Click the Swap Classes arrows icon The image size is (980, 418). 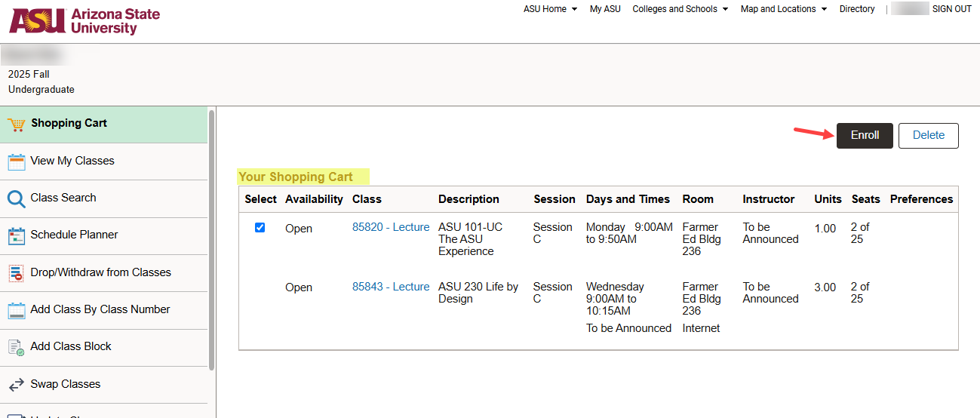point(17,385)
